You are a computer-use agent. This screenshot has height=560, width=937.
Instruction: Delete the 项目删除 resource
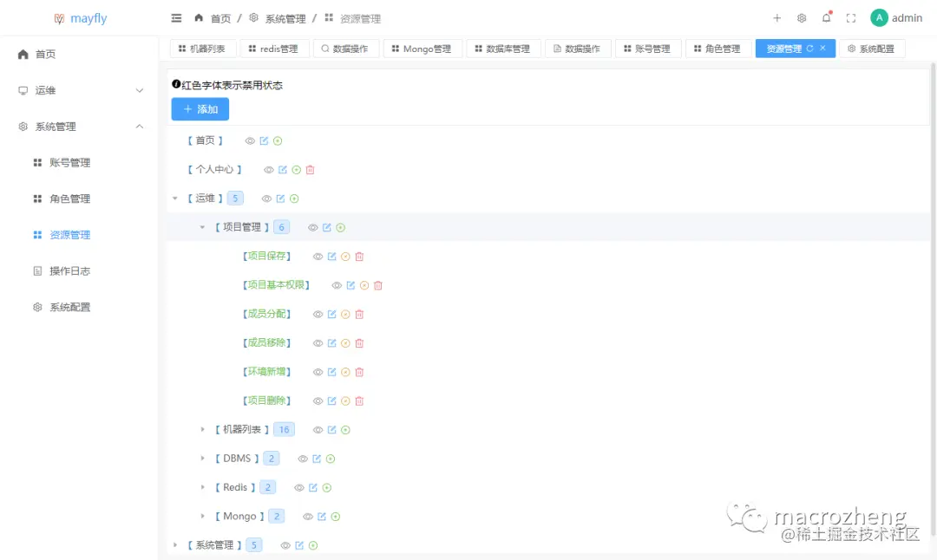tap(359, 401)
